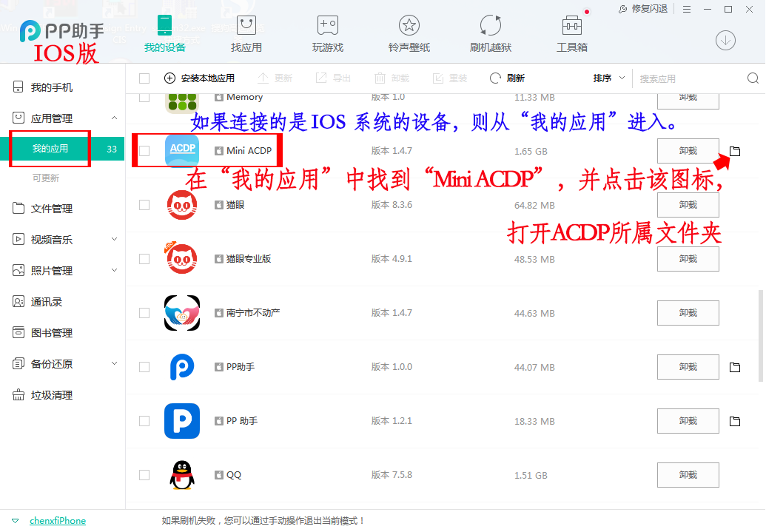Screen dimensions: 766x532
Task: Click the QQ penguin app icon
Action: click(x=182, y=475)
